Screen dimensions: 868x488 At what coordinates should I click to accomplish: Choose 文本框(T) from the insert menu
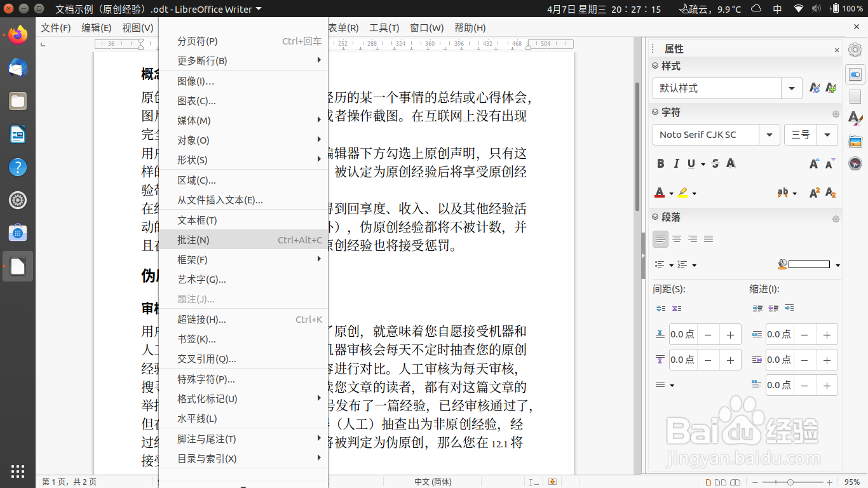[197, 220]
